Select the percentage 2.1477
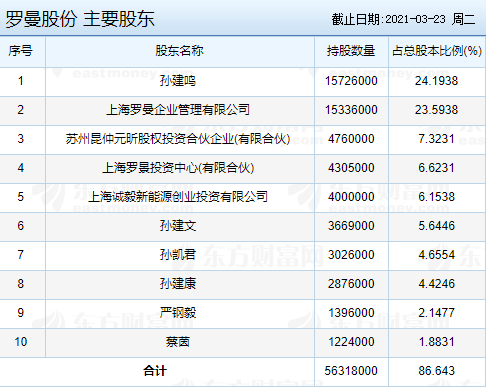 click(436, 313)
